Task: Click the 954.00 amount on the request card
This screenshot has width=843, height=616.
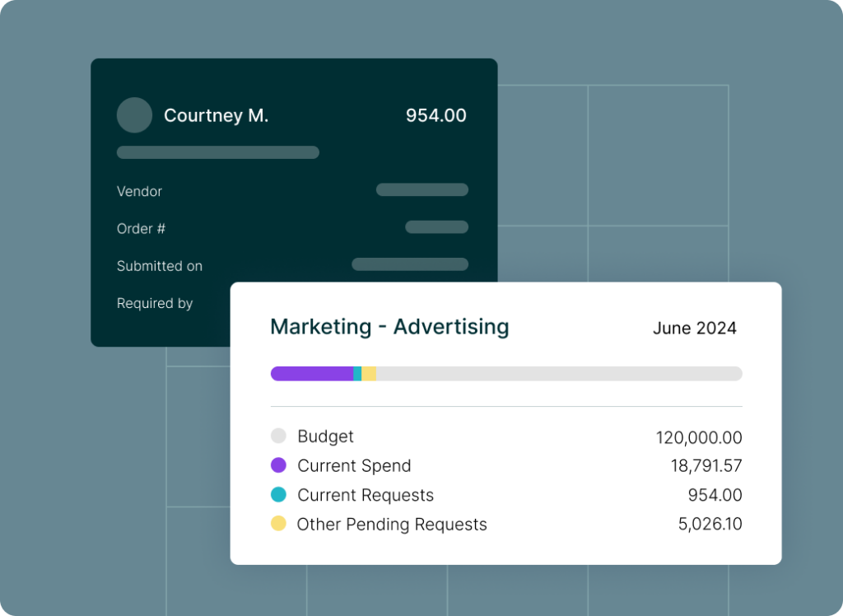Action: point(436,115)
